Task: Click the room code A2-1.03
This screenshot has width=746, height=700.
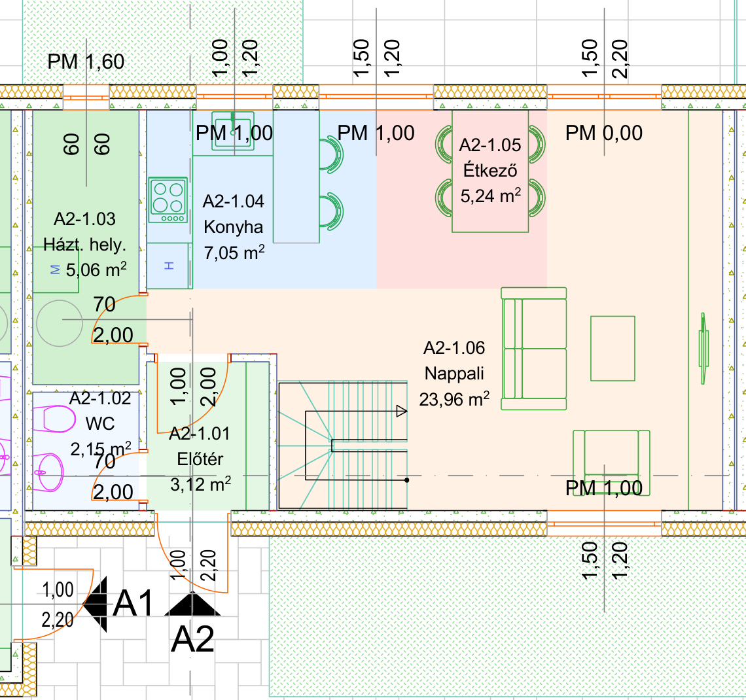Action: pos(84,219)
